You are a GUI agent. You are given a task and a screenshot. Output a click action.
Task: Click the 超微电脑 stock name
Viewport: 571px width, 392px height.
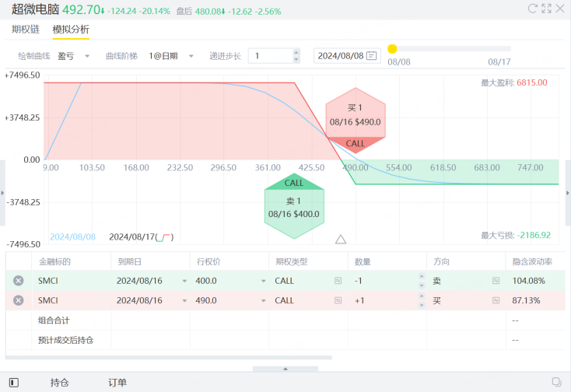pos(35,9)
